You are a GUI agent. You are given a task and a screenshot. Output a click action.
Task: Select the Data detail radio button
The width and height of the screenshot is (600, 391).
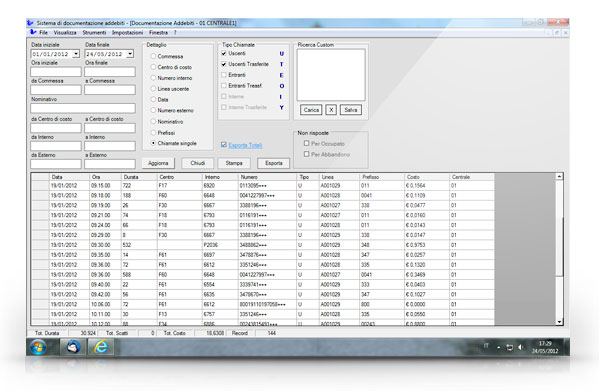pos(153,99)
